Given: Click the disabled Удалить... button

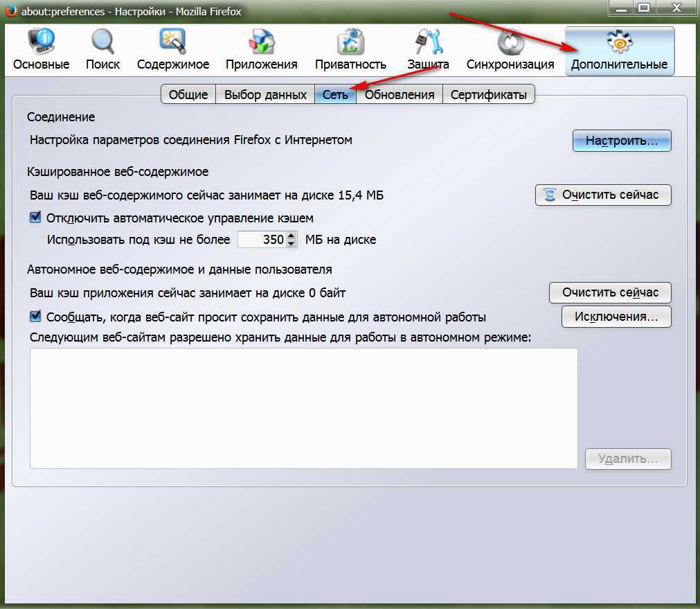Looking at the screenshot, I should pyautogui.click(x=628, y=459).
